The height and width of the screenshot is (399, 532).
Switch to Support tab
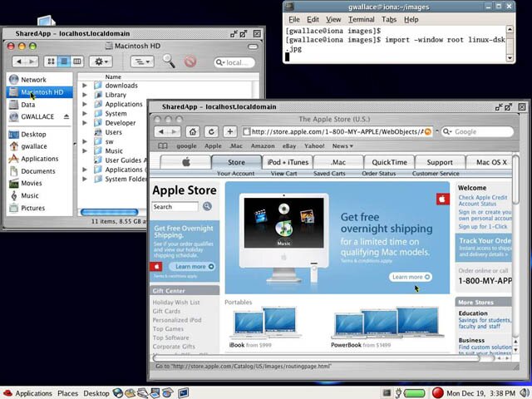(x=440, y=162)
